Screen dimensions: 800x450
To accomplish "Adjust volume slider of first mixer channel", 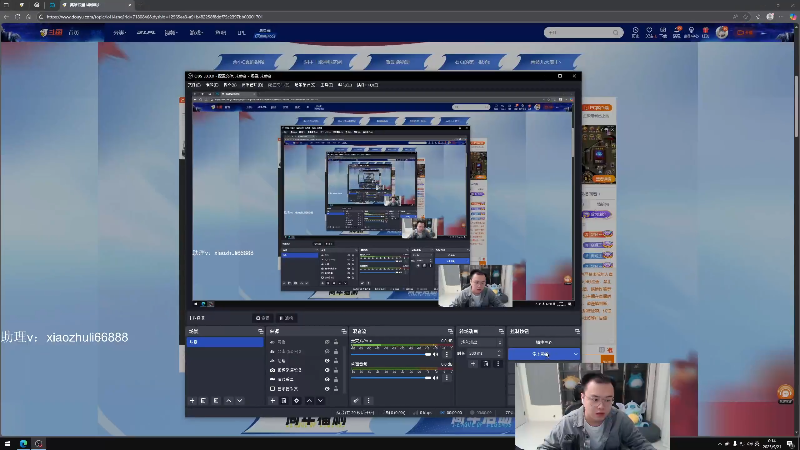I will point(391,354).
